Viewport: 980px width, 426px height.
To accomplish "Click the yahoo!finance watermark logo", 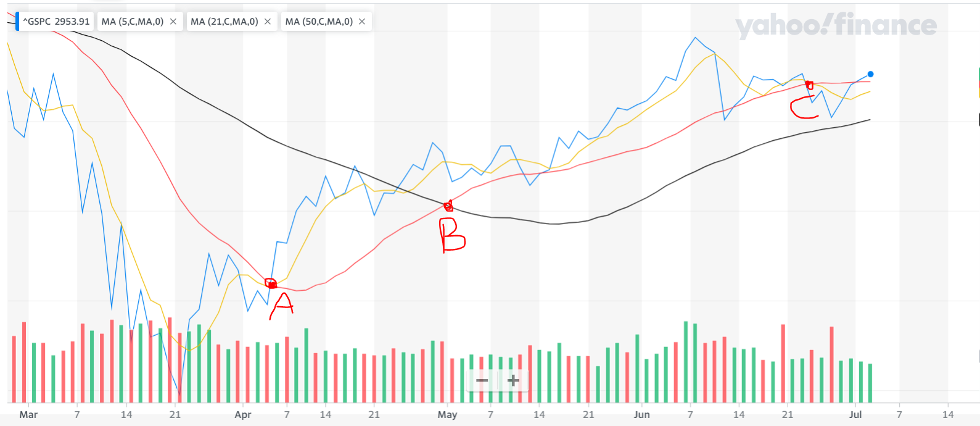I will 836,25.
